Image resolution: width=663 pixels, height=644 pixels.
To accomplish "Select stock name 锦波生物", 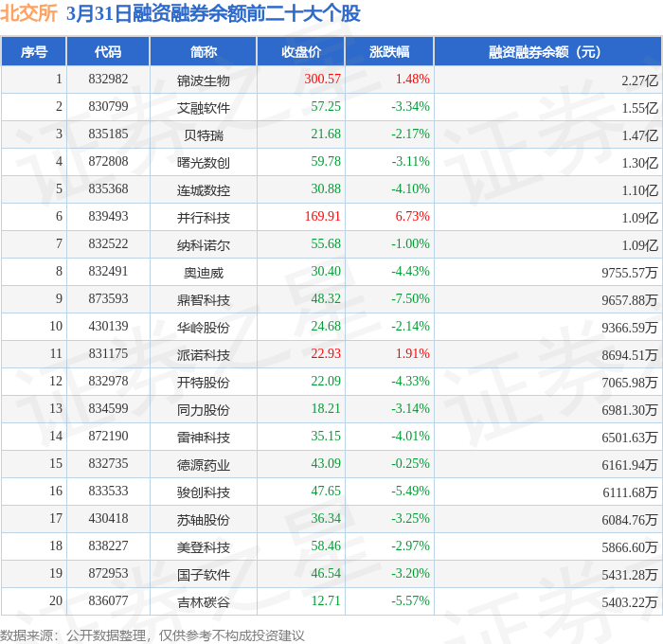I will point(204,80).
